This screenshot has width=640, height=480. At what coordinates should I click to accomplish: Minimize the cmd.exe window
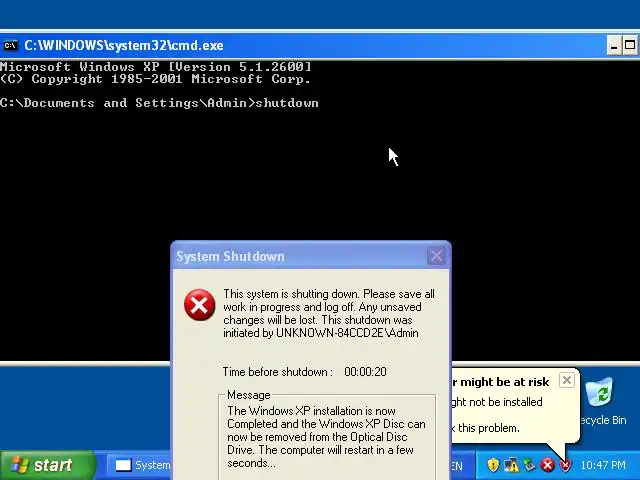tap(613, 45)
